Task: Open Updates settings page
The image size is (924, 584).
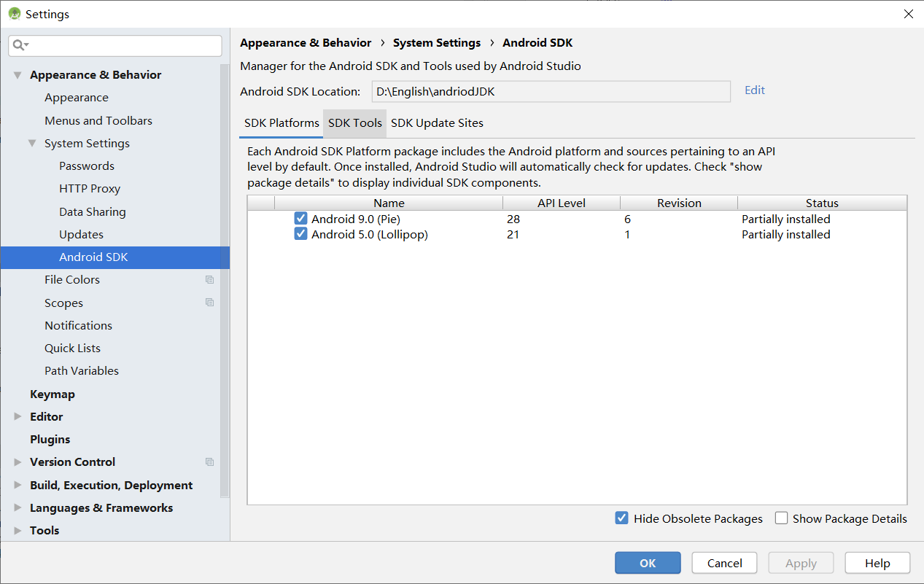Action: tap(81, 235)
